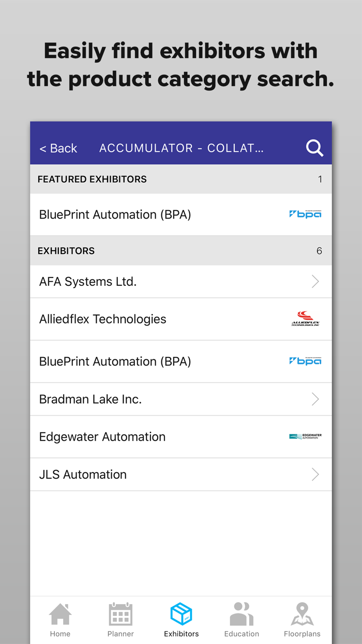Open the Home tab icon
The height and width of the screenshot is (644, 362).
point(60,614)
